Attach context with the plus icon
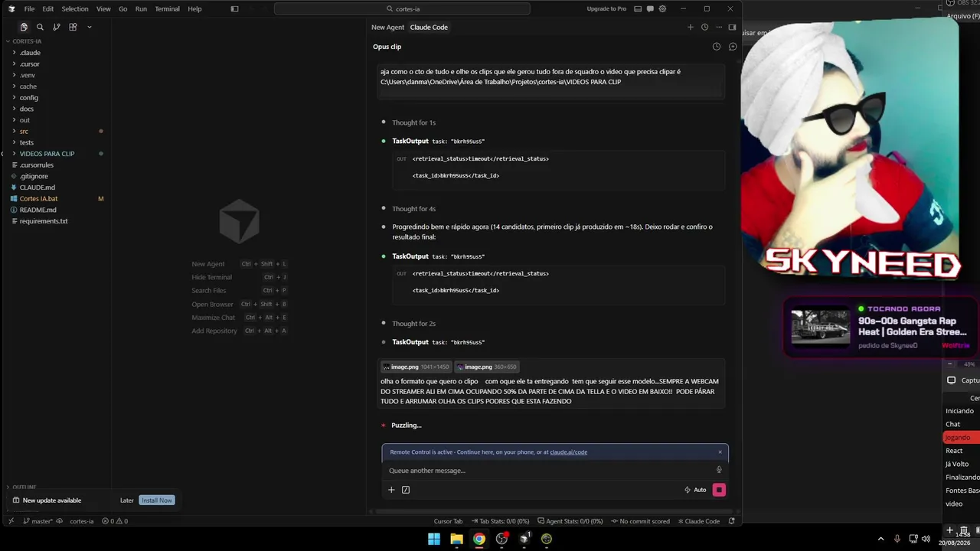This screenshot has width=980, height=551. 391,490
